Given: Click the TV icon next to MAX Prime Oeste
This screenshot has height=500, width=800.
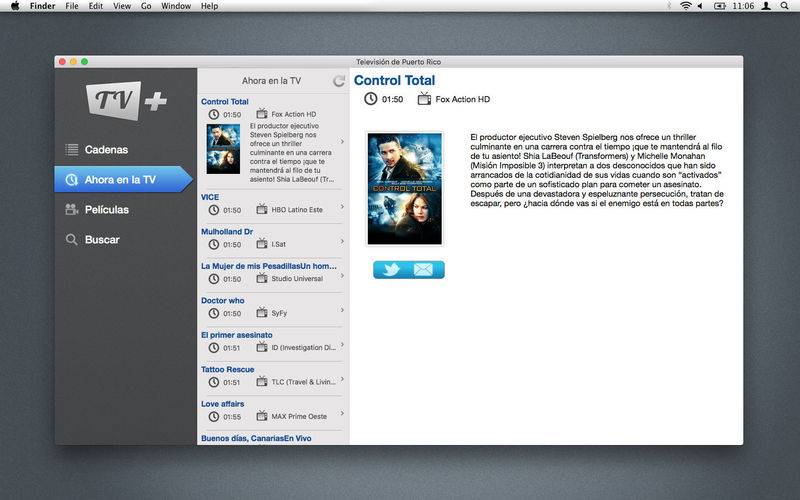Looking at the screenshot, I should tap(262, 415).
